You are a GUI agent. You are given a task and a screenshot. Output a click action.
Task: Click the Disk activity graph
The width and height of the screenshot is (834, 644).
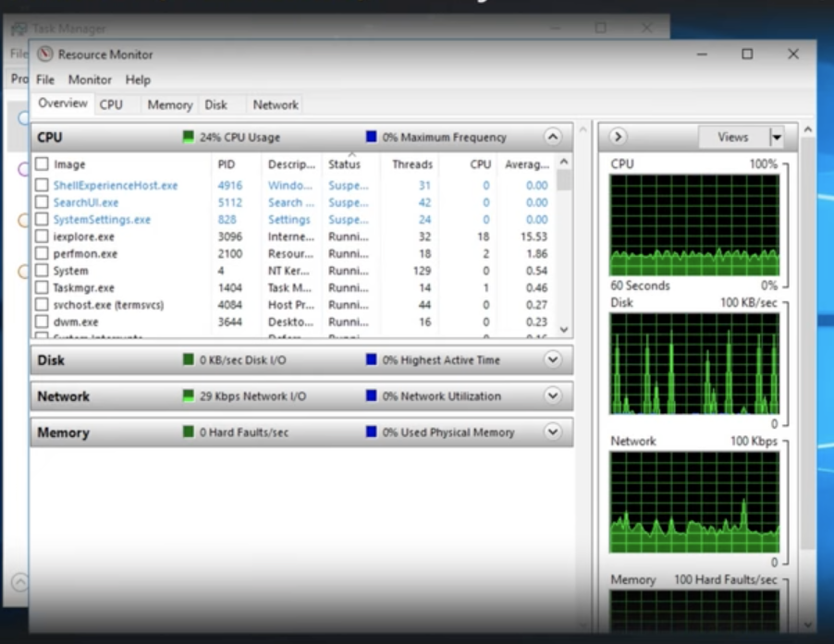click(694, 363)
